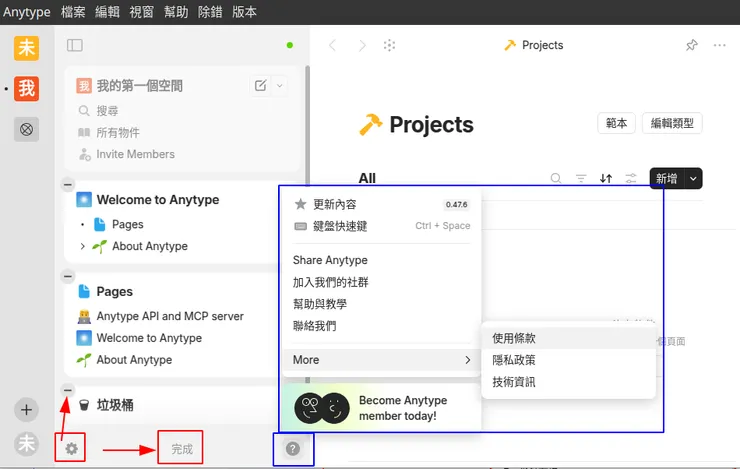The width and height of the screenshot is (740, 469).
Task: Click the 我的第一個空間 space name
Action: coord(140,86)
